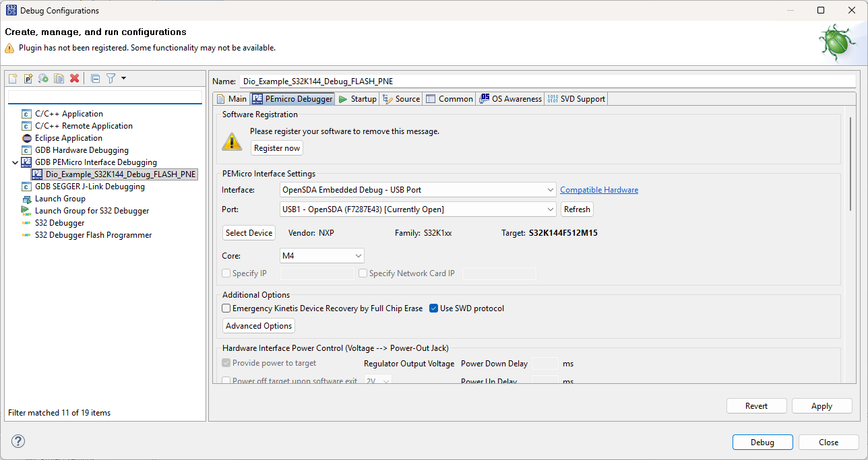The width and height of the screenshot is (868, 460).
Task: Click the Select Device button
Action: (249, 233)
